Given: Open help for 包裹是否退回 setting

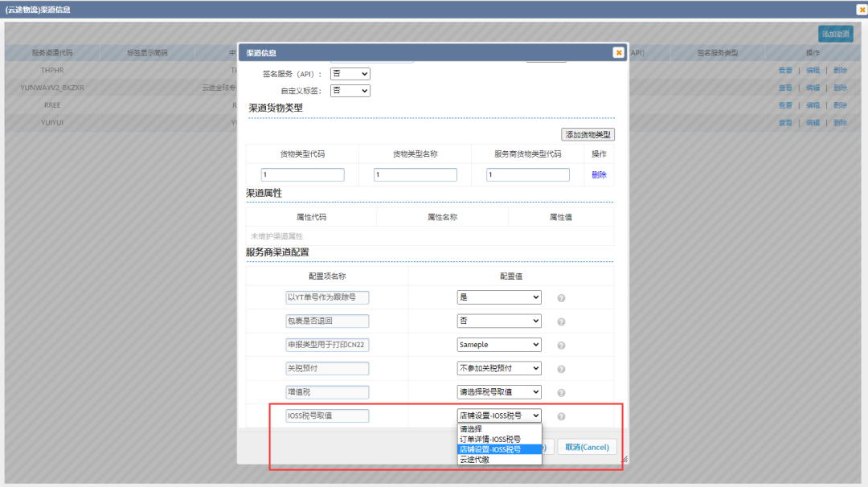Looking at the screenshot, I should pos(561,321).
